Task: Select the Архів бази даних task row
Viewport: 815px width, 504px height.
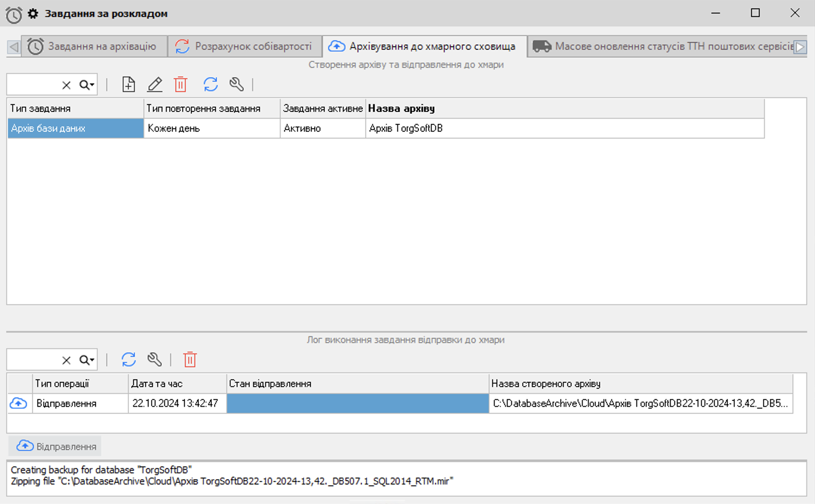Action: pos(76,129)
